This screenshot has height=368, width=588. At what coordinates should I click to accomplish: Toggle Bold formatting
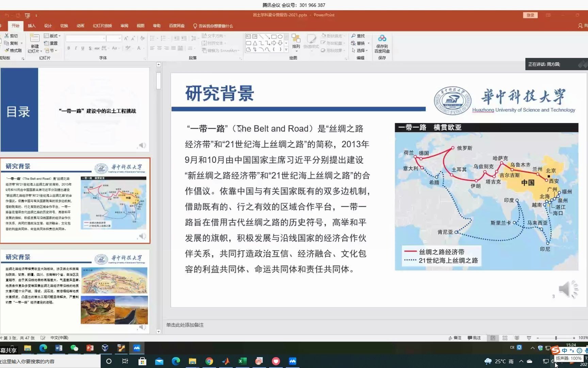(x=69, y=48)
